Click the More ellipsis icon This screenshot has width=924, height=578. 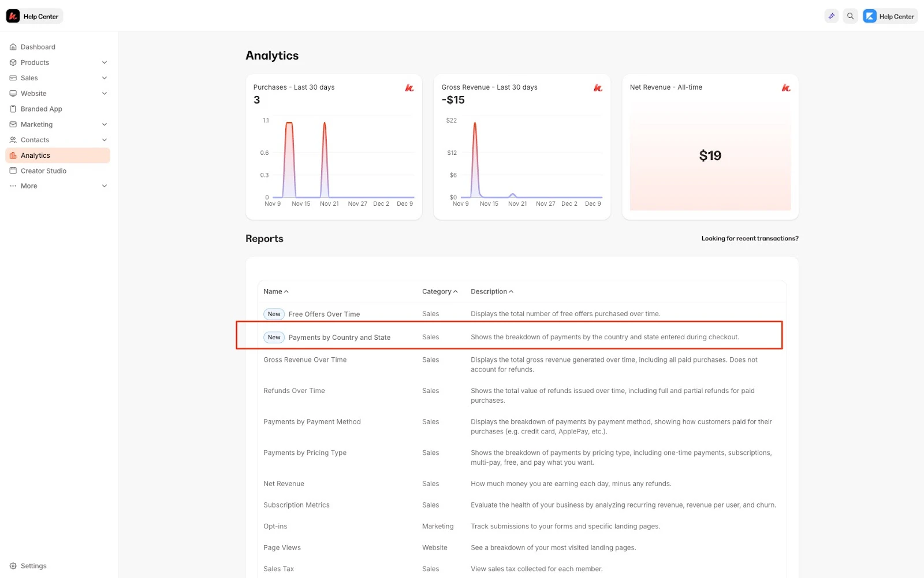point(13,186)
